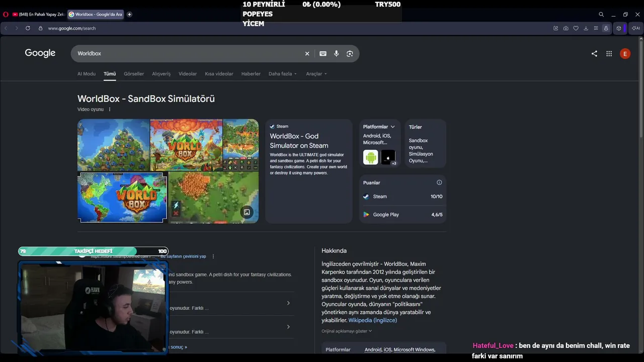Take a snapshot with camera icon
Viewport: 644px width, 362px height.
coord(566,28)
